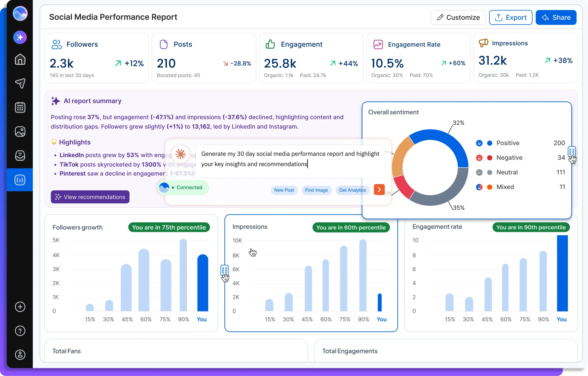Click the 60th percentile badge
This screenshot has width=588, height=376.
point(351,227)
